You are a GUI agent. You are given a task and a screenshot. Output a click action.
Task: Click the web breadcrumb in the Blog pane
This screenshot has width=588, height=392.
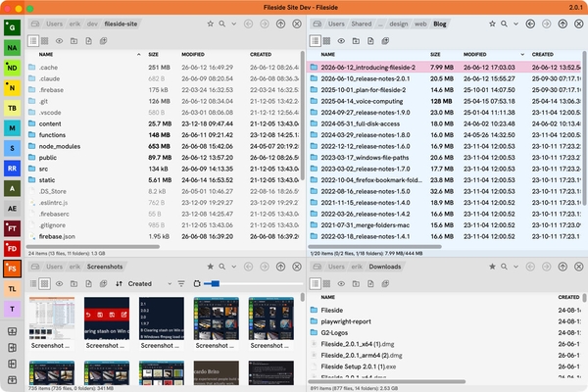420,24
